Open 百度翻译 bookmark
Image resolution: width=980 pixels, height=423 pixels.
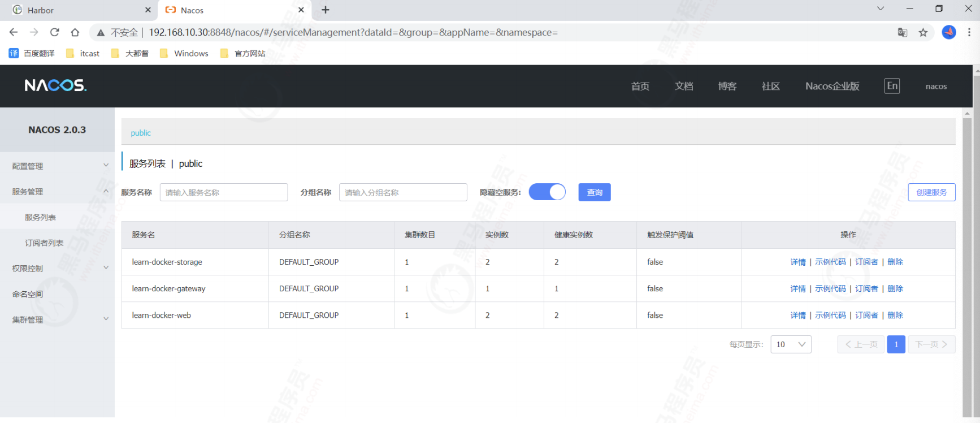pyautogui.click(x=32, y=53)
